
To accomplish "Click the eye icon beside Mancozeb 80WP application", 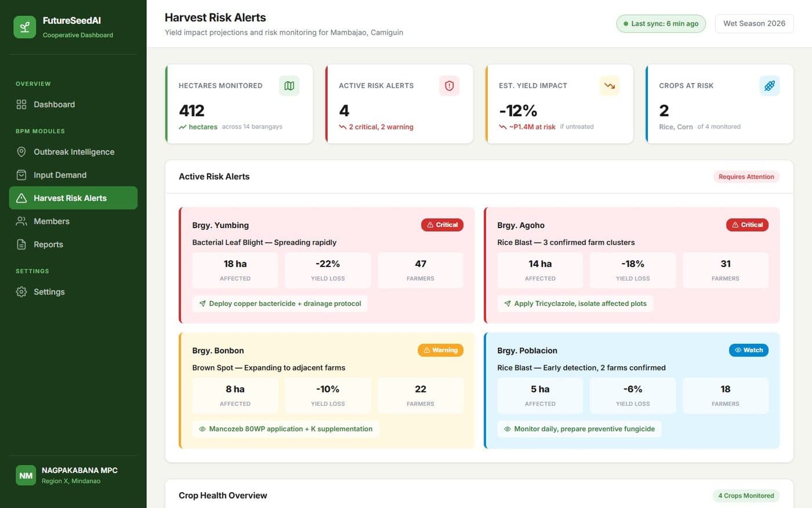I will (202, 429).
